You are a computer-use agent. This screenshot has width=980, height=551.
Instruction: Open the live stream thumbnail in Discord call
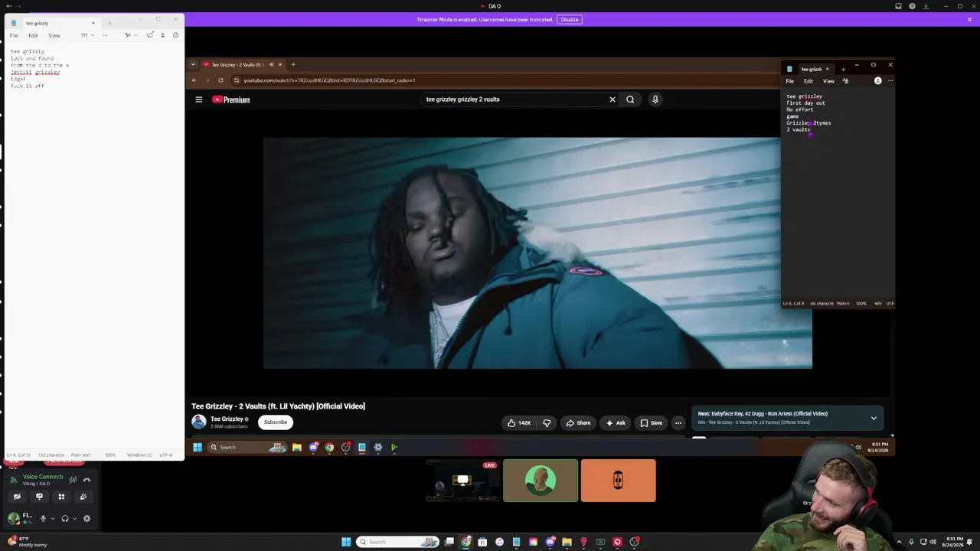[x=462, y=481]
